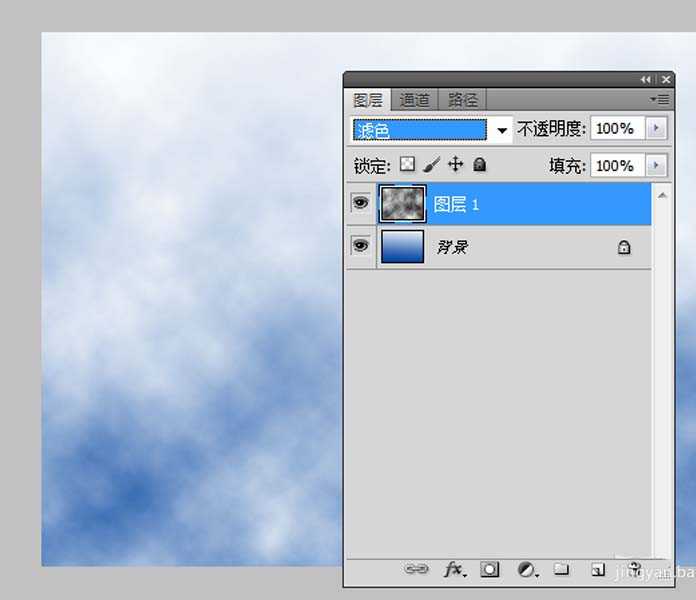Toggle lock transparent pixels checkerboard
The height and width of the screenshot is (600, 696).
(x=407, y=165)
